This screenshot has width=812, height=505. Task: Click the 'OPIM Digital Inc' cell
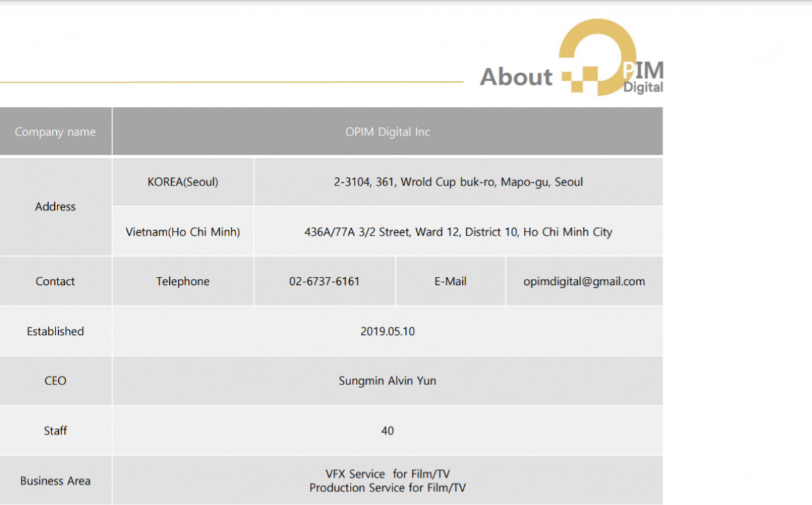tap(387, 132)
